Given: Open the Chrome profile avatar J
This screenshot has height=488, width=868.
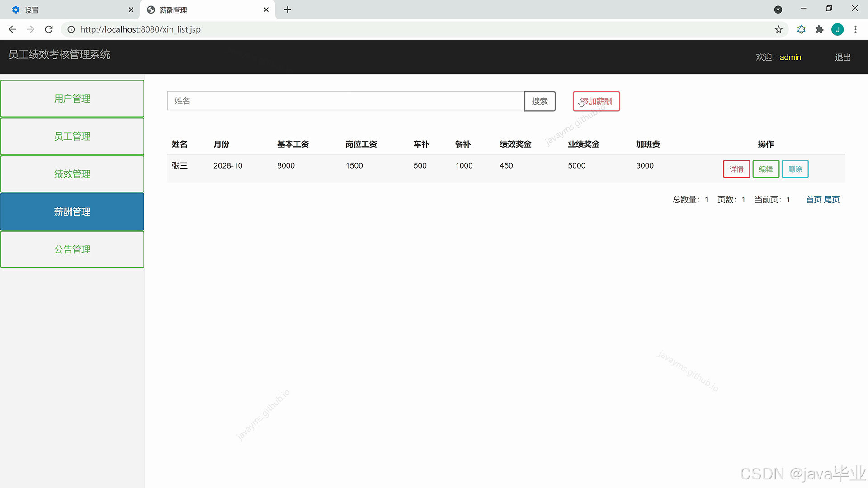Looking at the screenshot, I should (838, 29).
